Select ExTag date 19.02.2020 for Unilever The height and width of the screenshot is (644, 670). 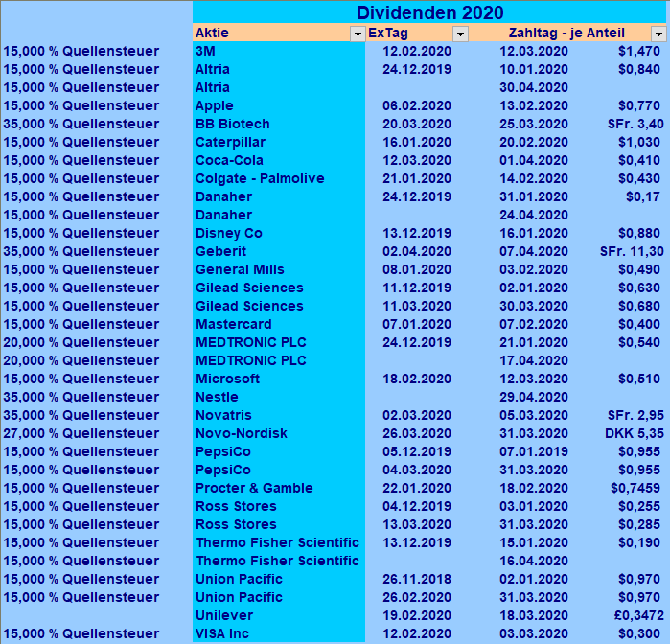pyautogui.click(x=417, y=616)
